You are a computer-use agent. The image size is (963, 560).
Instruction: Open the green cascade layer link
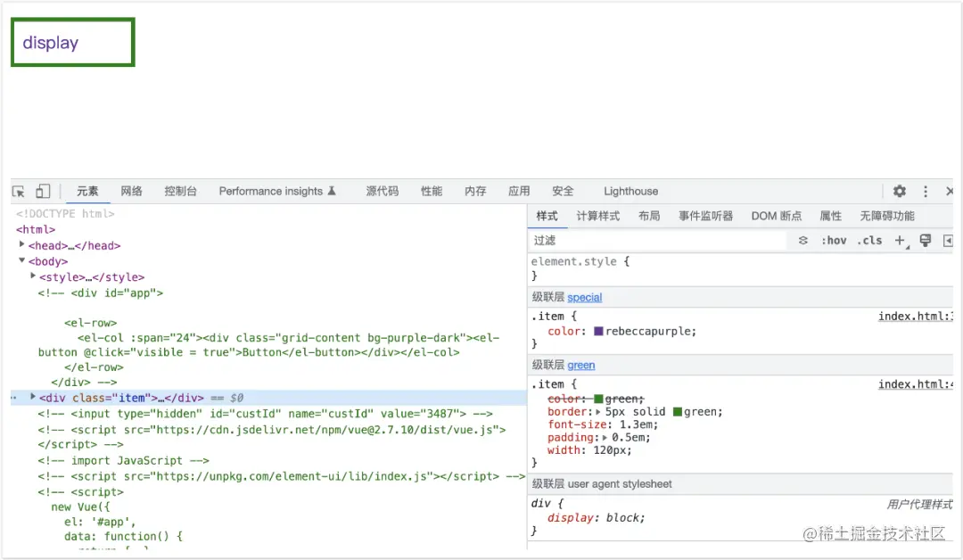(x=581, y=365)
